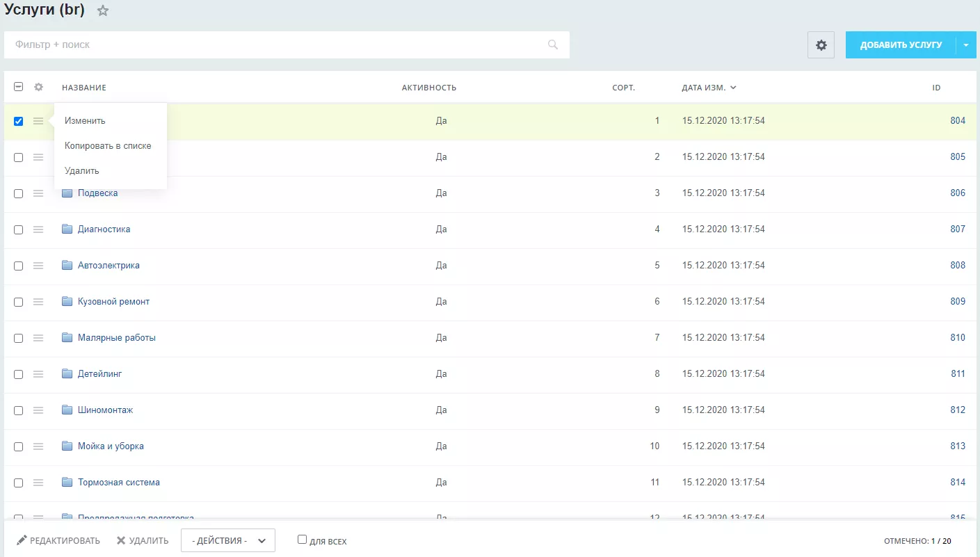Select the Диагностика row checkbox
The width and height of the screenshot is (980, 557).
pyautogui.click(x=19, y=229)
